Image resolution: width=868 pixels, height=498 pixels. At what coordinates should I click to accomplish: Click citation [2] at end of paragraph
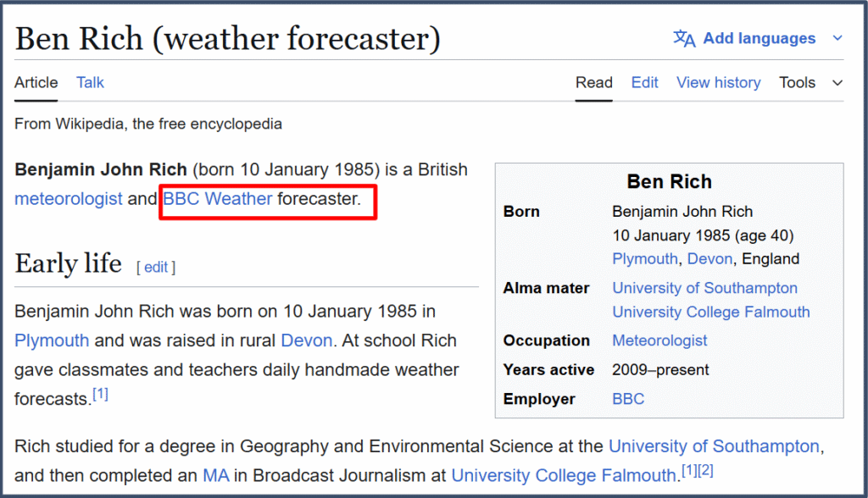[706, 470]
